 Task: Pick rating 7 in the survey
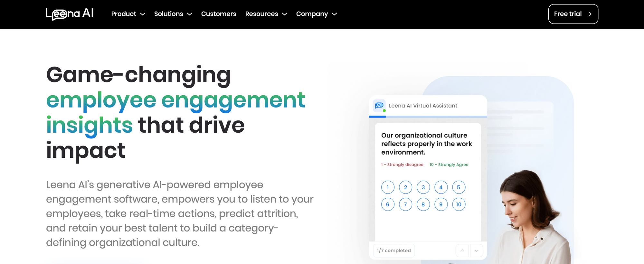tap(405, 204)
